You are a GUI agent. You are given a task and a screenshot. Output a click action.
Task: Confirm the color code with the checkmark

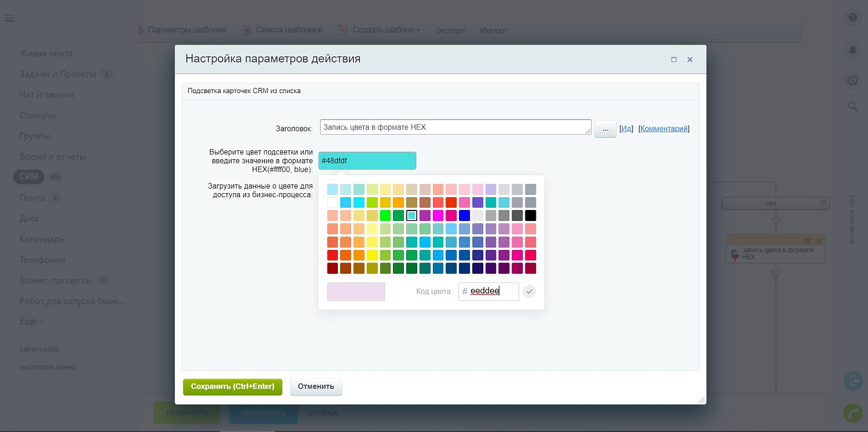click(x=529, y=291)
